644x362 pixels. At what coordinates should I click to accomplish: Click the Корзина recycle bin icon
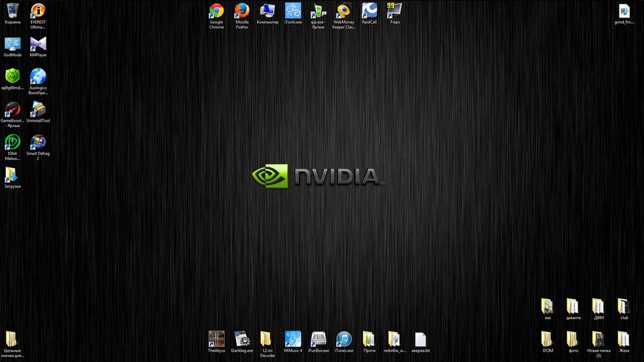click(13, 11)
